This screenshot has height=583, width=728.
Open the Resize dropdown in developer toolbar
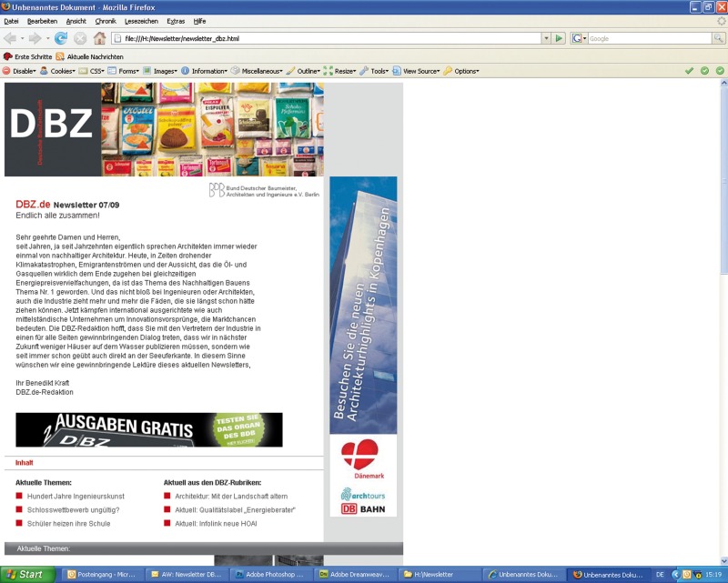339,71
